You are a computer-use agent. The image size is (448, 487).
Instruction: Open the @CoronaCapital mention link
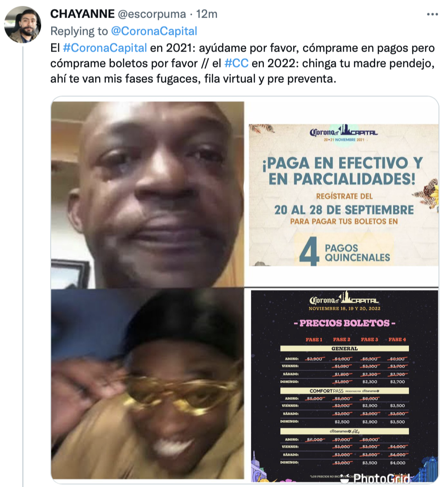[x=154, y=31]
